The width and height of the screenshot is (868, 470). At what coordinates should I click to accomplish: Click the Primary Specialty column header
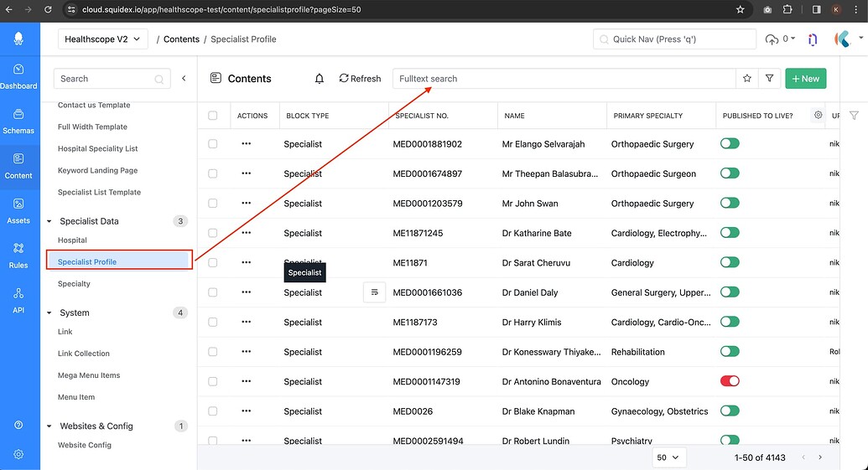point(647,116)
